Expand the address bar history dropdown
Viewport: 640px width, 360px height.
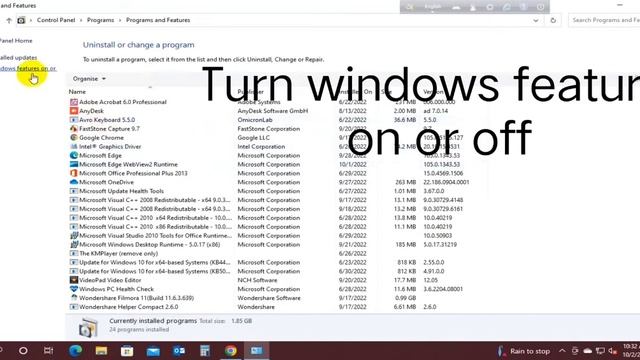click(536, 20)
